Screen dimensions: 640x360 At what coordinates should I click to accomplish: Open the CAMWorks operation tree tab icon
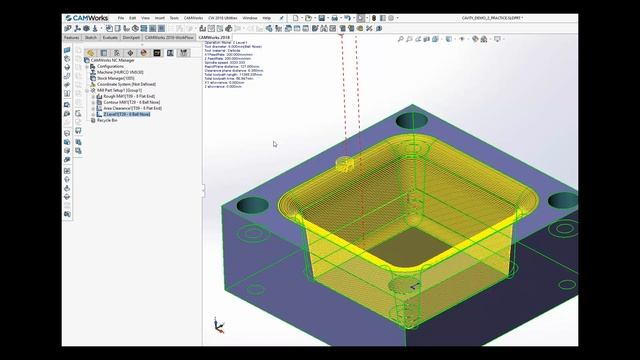point(170,53)
